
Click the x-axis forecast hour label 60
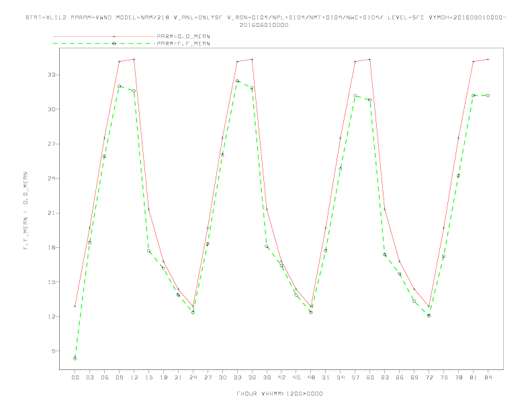tap(370, 377)
